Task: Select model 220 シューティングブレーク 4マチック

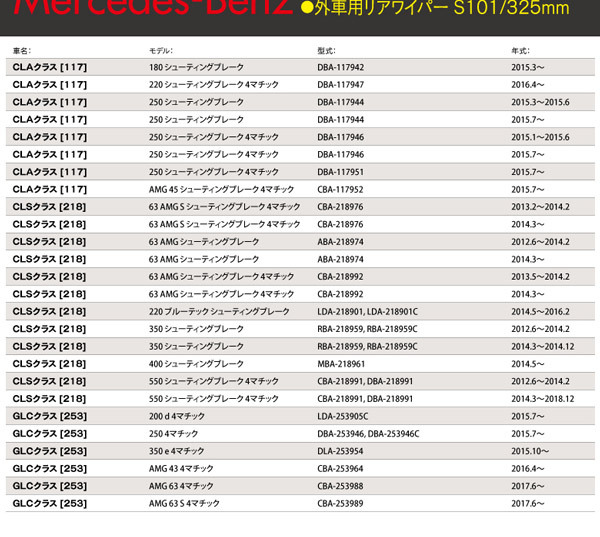Action: (x=214, y=85)
